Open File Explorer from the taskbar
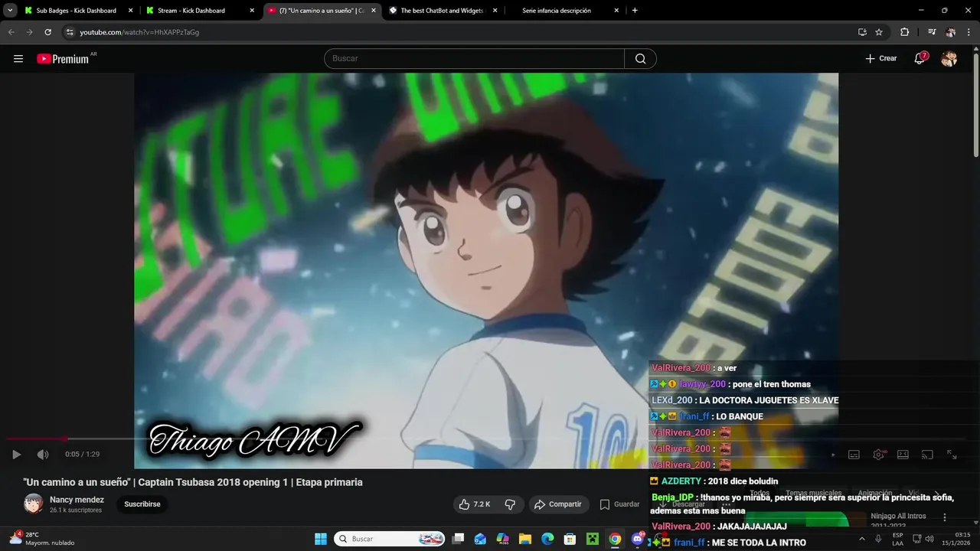This screenshot has width=980, height=551. click(x=525, y=539)
